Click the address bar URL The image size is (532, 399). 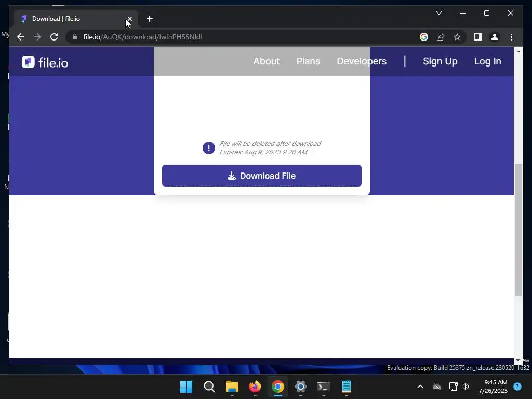[x=142, y=37]
